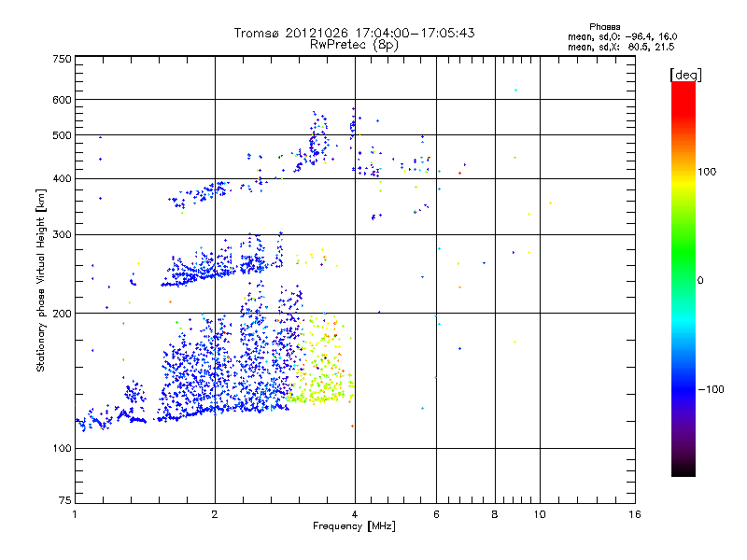
Task: Click the y-axis label '200'
Action: (62, 314)
